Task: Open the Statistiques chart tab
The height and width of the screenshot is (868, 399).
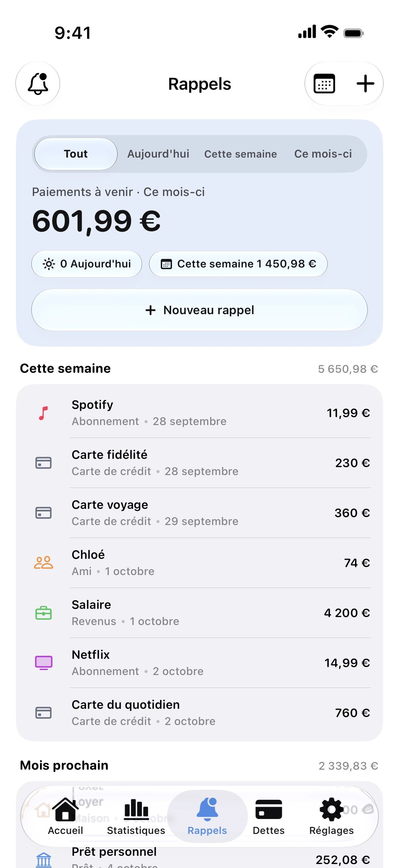Action: (x=136, y=816)
